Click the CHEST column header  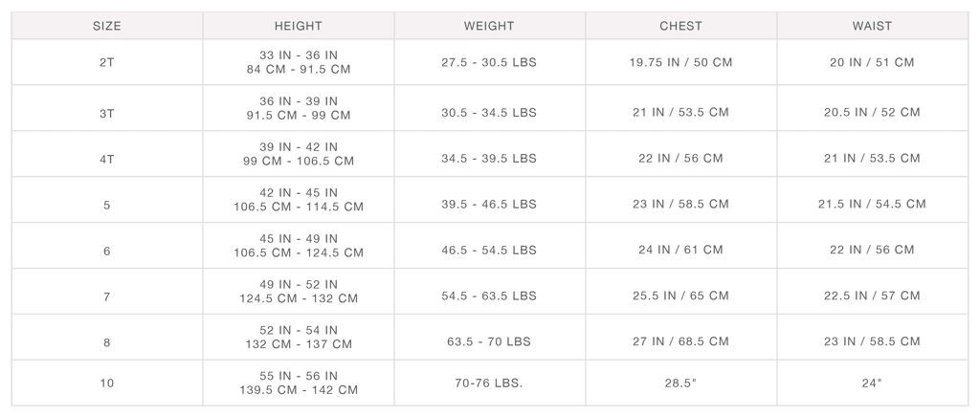tap(680, 26)
